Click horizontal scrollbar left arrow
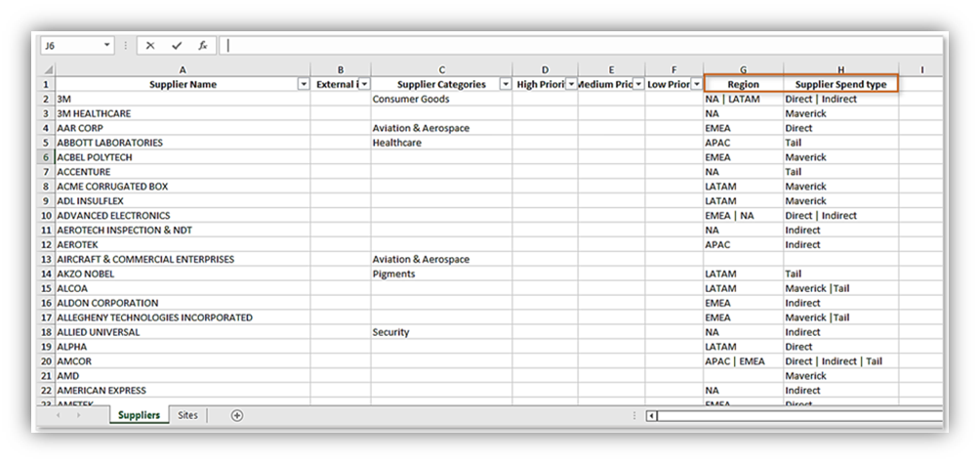The height and width of the screenshot is (464, 980). click(651, 416)
